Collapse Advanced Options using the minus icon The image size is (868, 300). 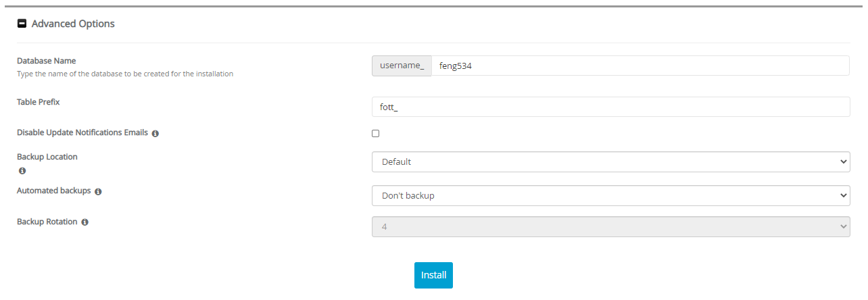click(x=22, y=24)
